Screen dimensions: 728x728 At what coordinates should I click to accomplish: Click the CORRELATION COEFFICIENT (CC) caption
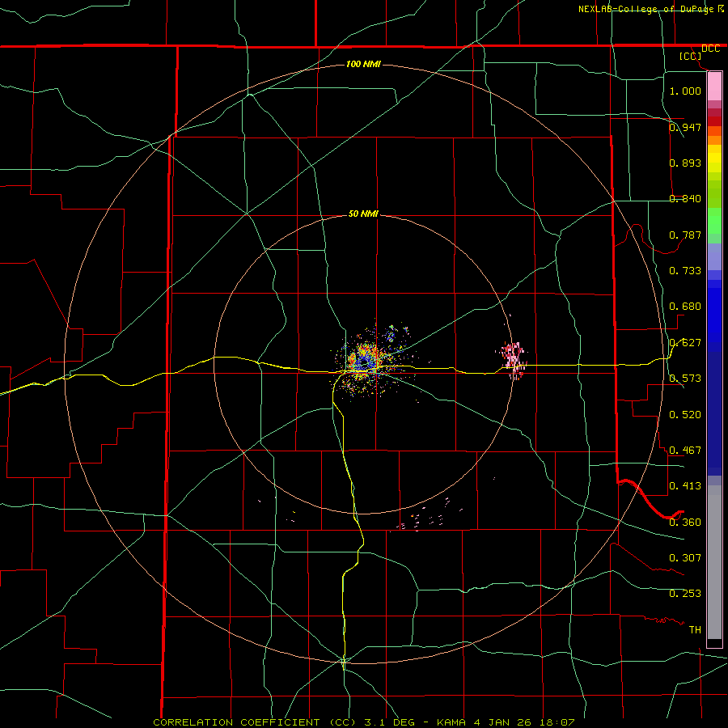coord(256,722)
